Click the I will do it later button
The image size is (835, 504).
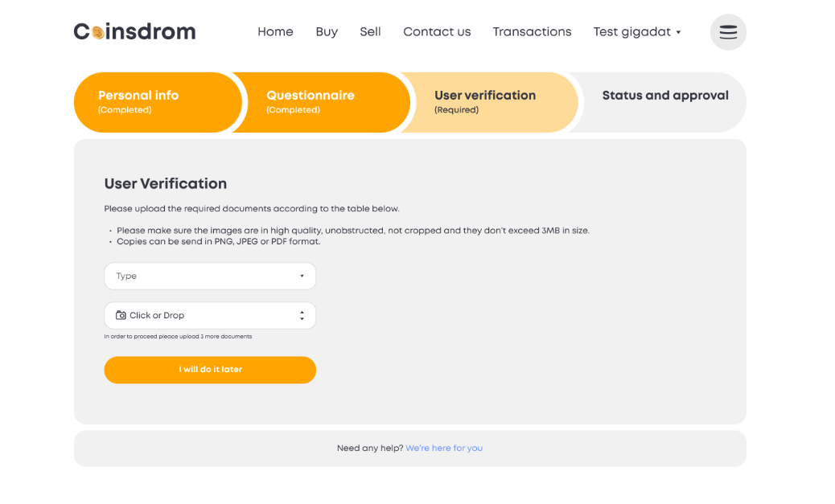210,369
